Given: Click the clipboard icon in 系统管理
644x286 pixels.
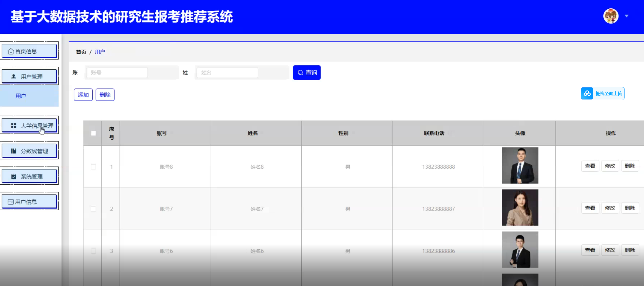Looking at the screenshot, I should (x=14, y=176).
